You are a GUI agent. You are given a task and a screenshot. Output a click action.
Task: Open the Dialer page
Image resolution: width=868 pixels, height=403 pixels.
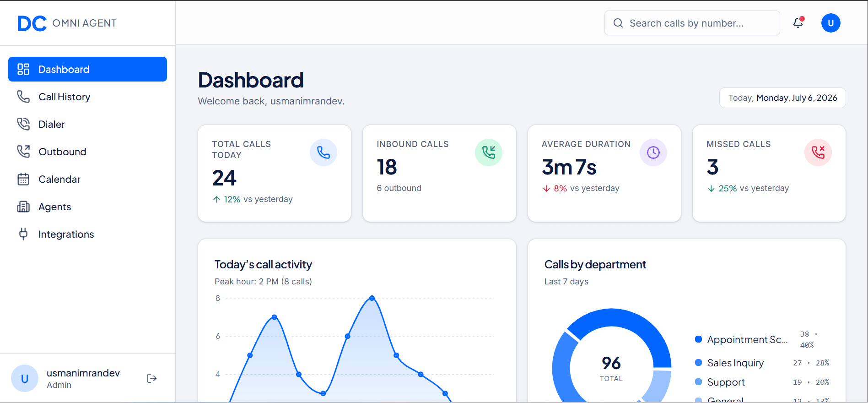(x=87, y=124)
